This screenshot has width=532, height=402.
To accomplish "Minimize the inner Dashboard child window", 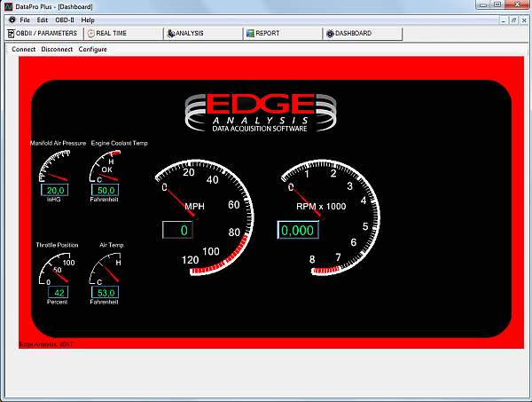I will 504,20.
